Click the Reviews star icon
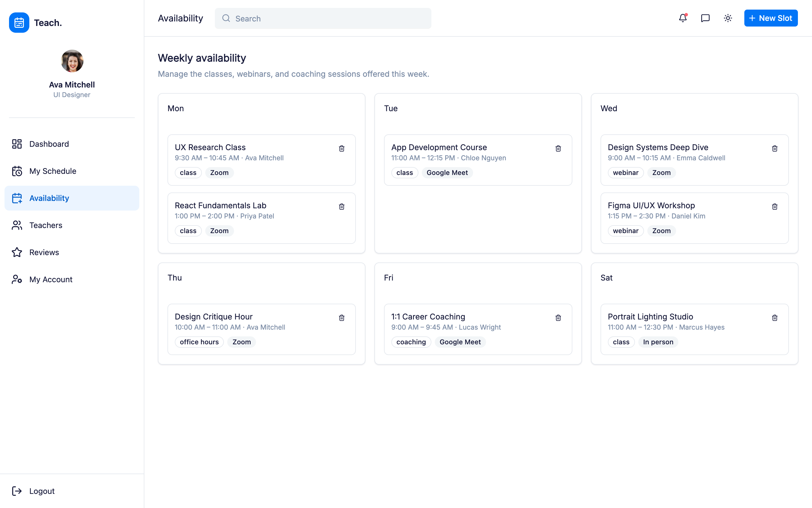The image size is (812, 508). 17,252
